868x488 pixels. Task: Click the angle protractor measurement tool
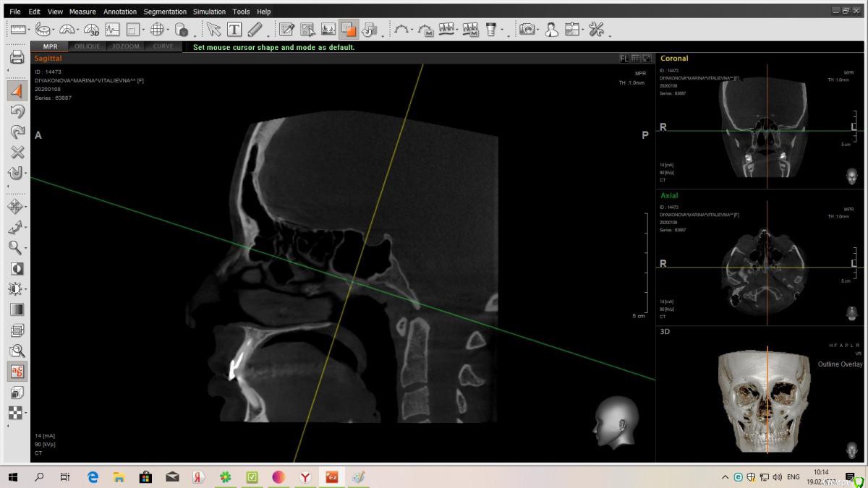[x=67, y=30]
